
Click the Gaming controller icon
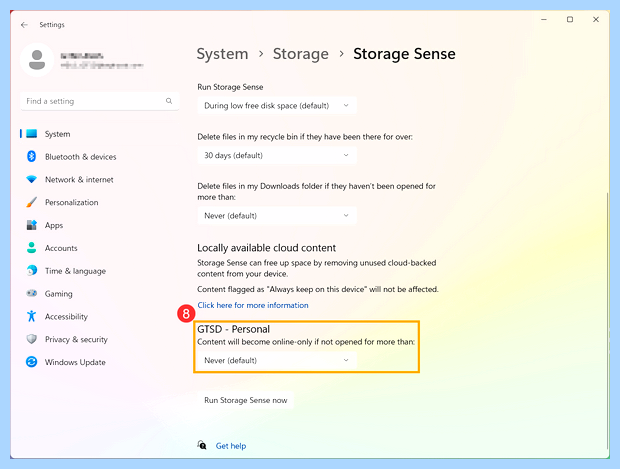32,293
